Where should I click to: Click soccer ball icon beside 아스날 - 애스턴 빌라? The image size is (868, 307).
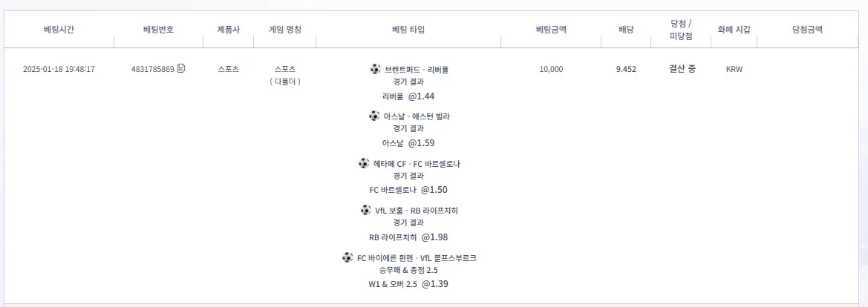(x=374, y=116)
